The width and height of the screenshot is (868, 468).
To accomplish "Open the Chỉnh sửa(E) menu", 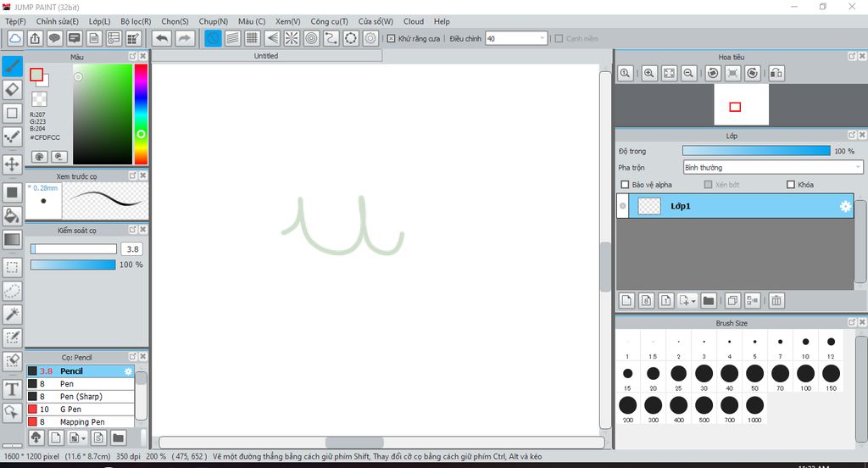I will click(x=57, y=21).
